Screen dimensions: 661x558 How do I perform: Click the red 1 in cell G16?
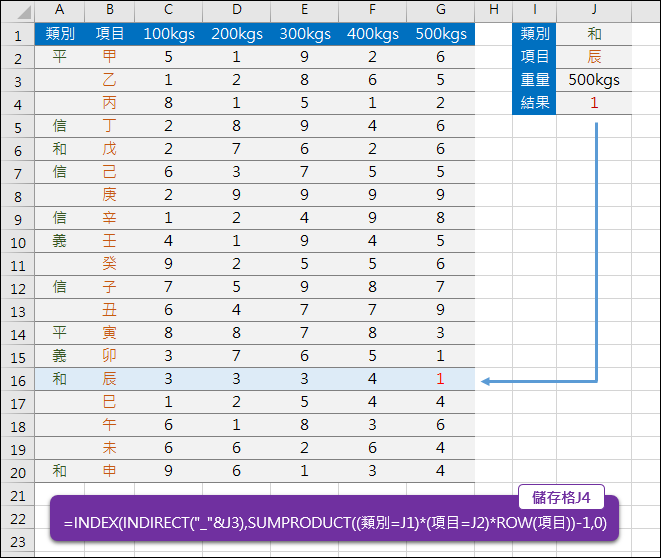tap(440, 378)
